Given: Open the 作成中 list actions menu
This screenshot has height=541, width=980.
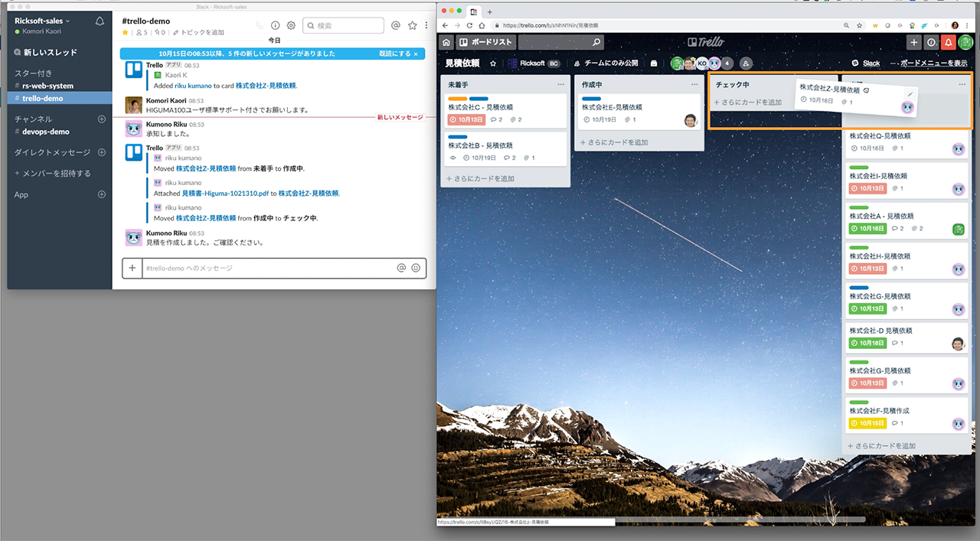Looking at the screenshot, I should (x=694, y=84).
